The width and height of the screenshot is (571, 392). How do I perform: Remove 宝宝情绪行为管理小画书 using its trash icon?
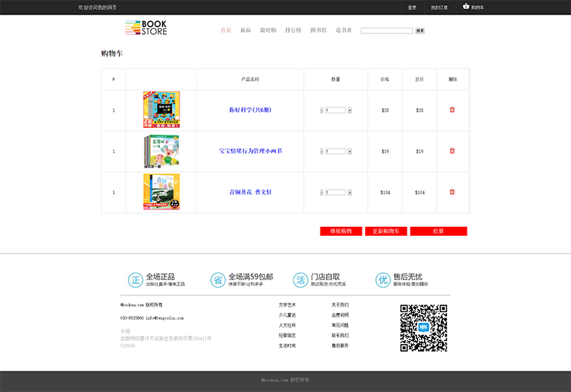(452, 151)
